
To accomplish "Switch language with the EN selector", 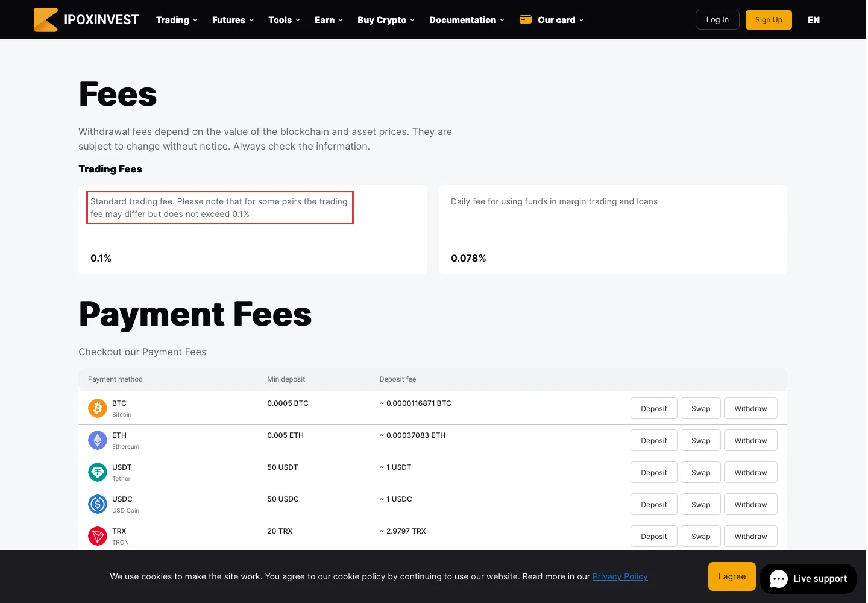I will click(x=814, y=20).
